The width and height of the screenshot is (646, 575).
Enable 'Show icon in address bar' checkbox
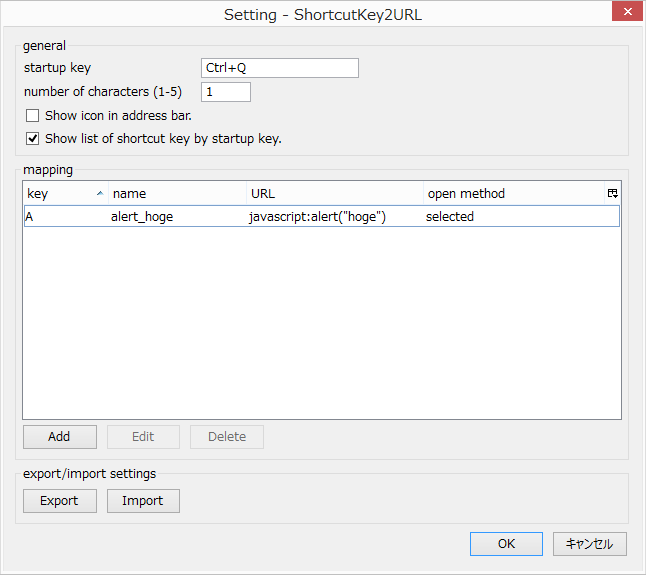coord(33,116)
